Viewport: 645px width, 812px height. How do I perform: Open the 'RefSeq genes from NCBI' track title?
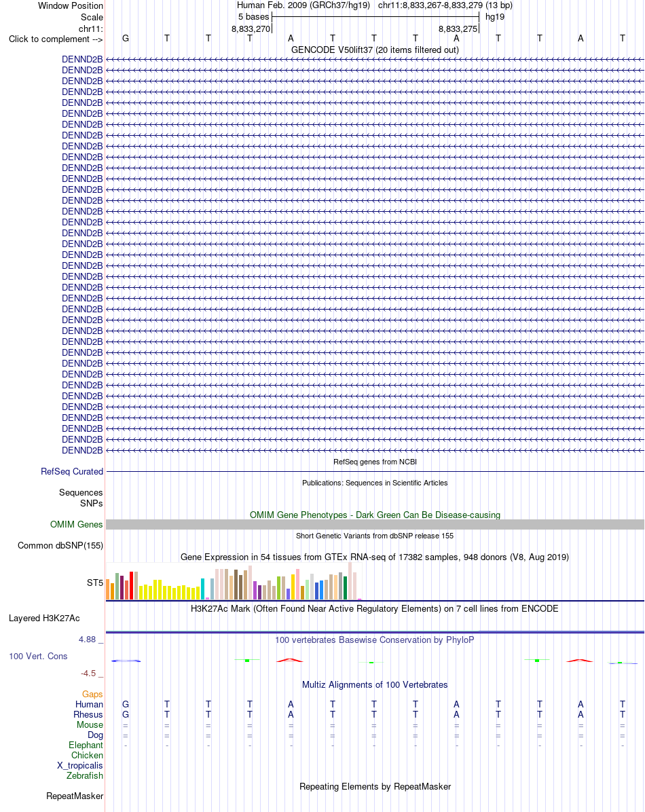point(375,462)
